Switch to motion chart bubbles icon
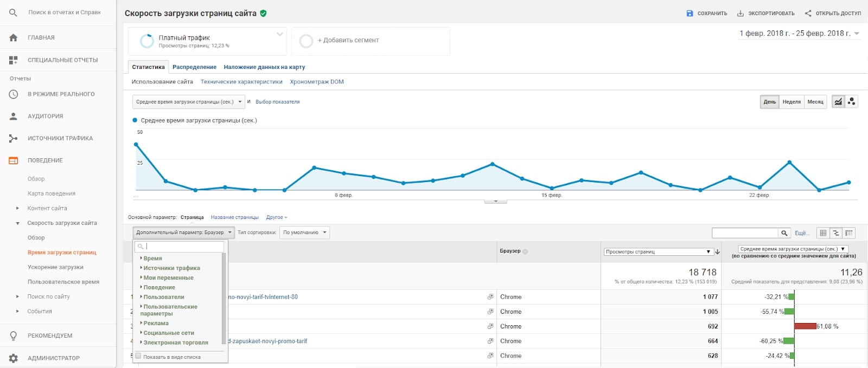The width and height of the screenshot is (868, 368). pyautogui.click(x=852, y=101)
